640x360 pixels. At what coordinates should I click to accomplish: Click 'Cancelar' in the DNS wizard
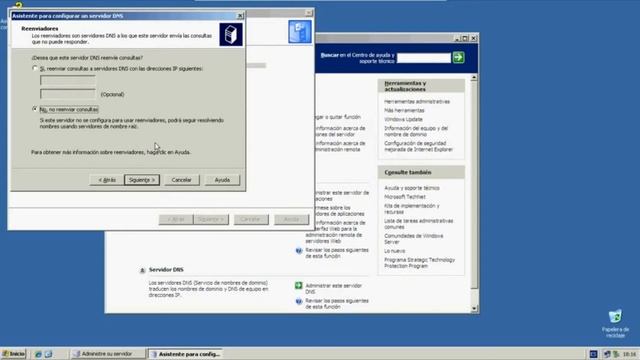182,180
